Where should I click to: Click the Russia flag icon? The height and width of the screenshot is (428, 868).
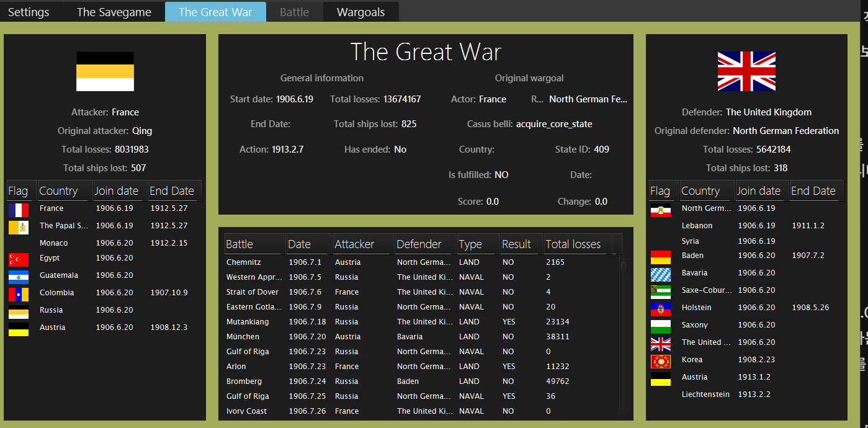coord(19,312)
